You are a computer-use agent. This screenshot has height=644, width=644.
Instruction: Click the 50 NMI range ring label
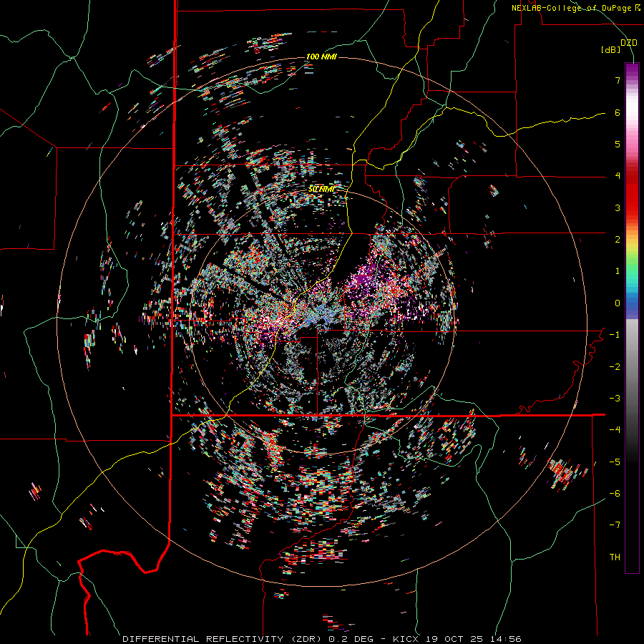coord(321,190)
